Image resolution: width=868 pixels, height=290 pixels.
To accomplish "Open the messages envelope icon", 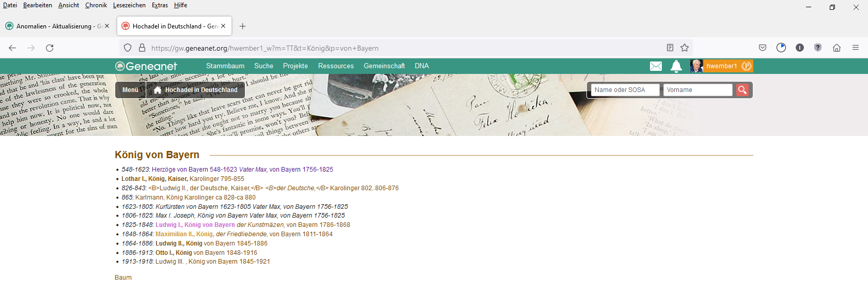I will (x=656, y=66).
